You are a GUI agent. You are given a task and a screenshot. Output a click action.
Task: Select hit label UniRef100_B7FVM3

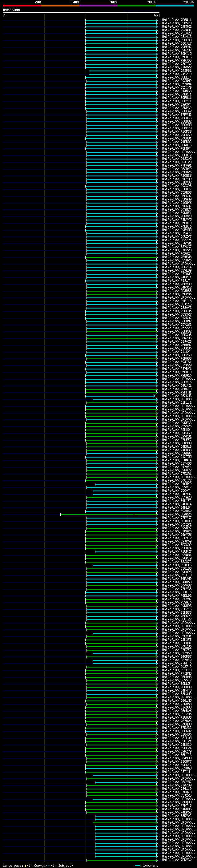177,115
